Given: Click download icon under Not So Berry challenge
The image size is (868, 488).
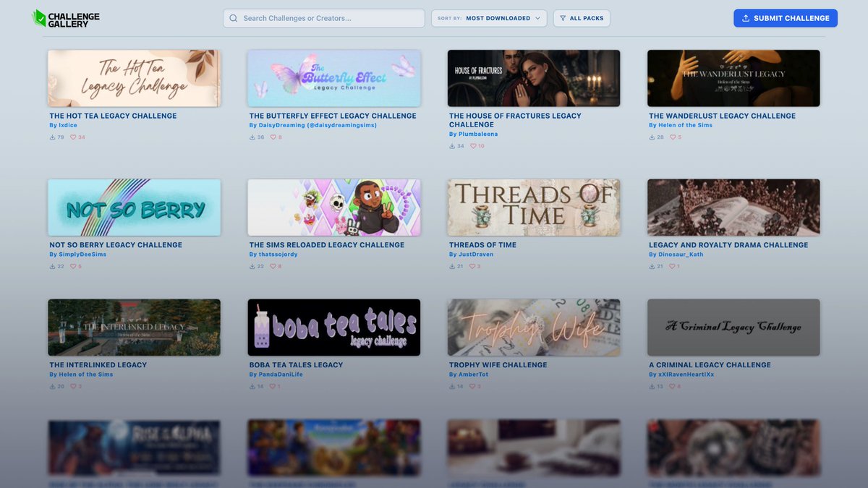Looking at the screenshot, I should coord(53,267).
